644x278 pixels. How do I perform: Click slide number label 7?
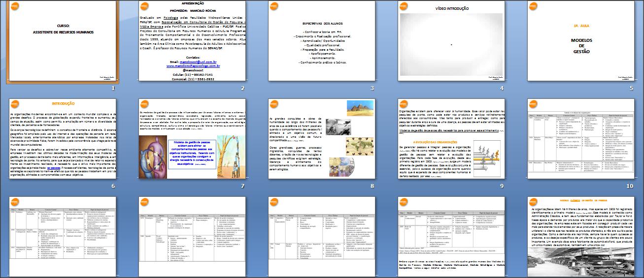tap(242, 186)
